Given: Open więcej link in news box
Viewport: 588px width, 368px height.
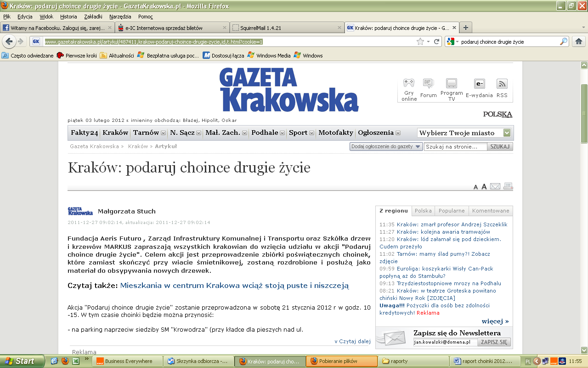Looking at the screenshot, I should coord(495,321).
